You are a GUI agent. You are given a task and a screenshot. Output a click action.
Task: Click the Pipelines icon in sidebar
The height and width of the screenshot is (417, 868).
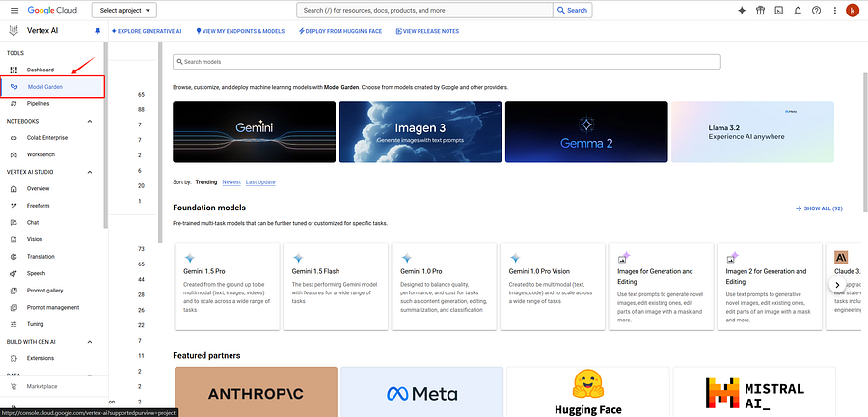[14, 103]
